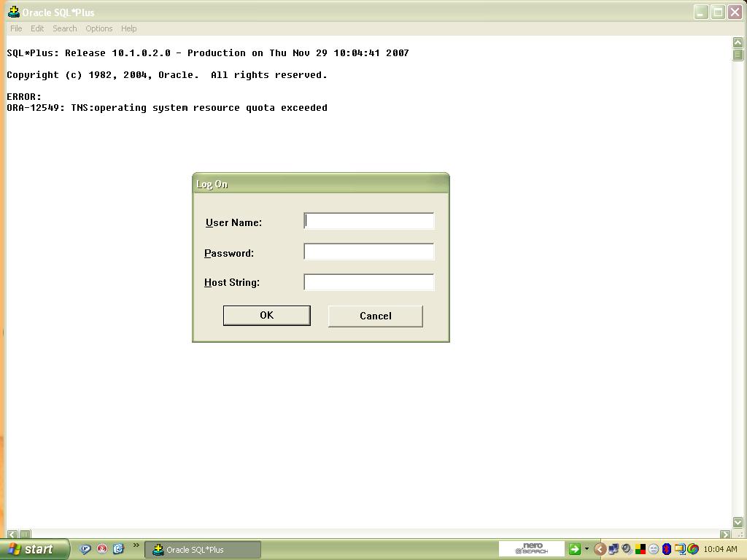Focus the Password field
Screen dimensions: 747x560
[x=368, y=252]
